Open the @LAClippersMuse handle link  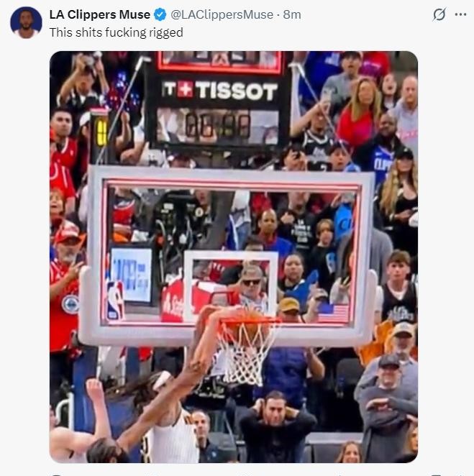222,14
